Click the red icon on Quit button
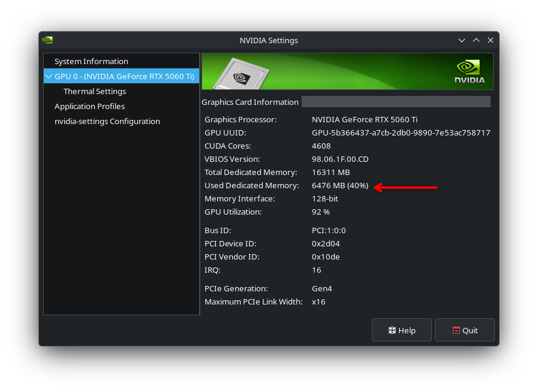The height and width of the screenshot is (392, 538). click(x=456, y=330)
